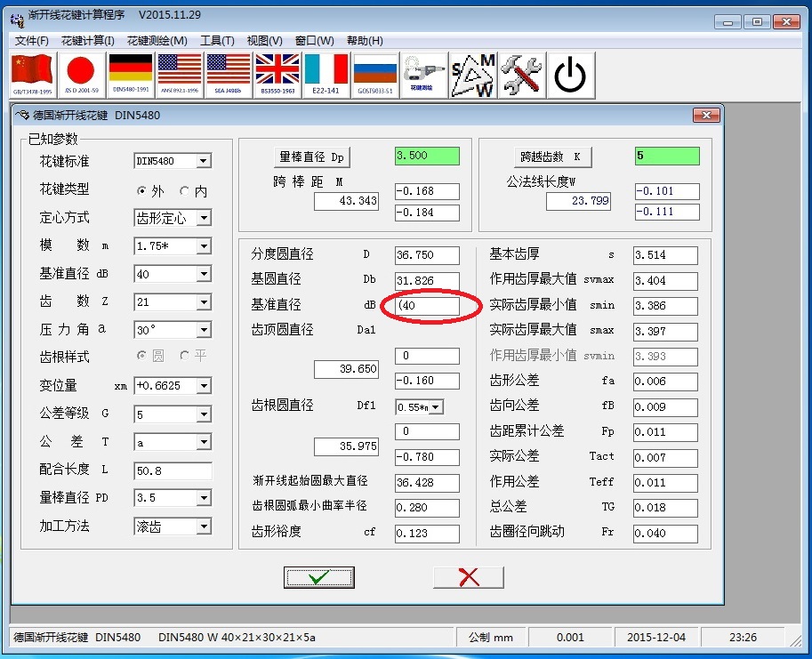Click status bar DIN5480 W 40×21×30×21×5a
The height and width of the screenshot is (659, 812).
point(237,638)
